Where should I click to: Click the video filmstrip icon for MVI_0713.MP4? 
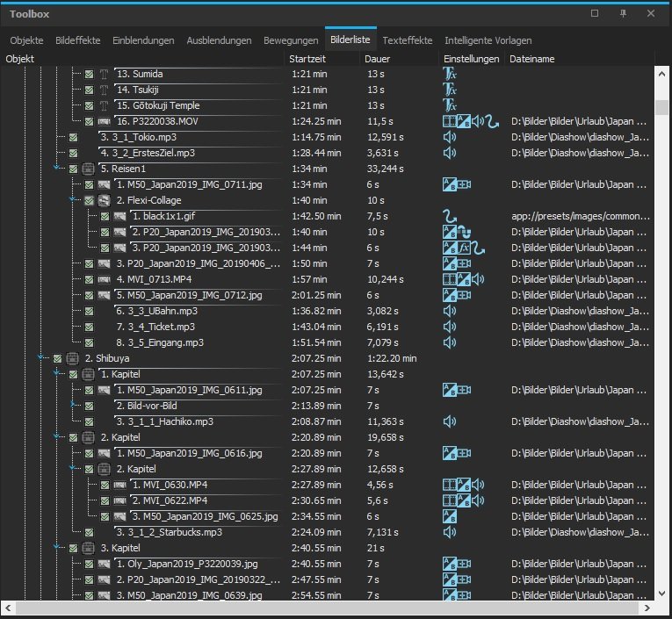point(449,279)
